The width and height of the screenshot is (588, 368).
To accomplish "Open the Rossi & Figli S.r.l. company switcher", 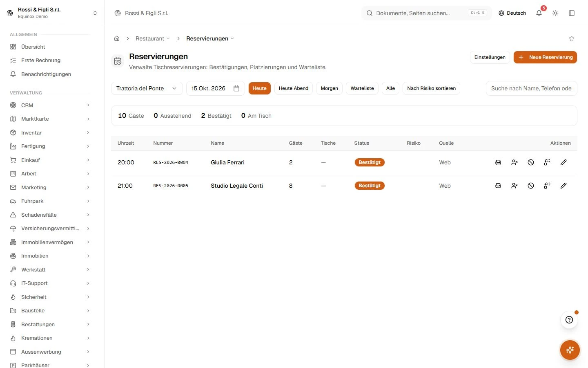I will (52, 13).
